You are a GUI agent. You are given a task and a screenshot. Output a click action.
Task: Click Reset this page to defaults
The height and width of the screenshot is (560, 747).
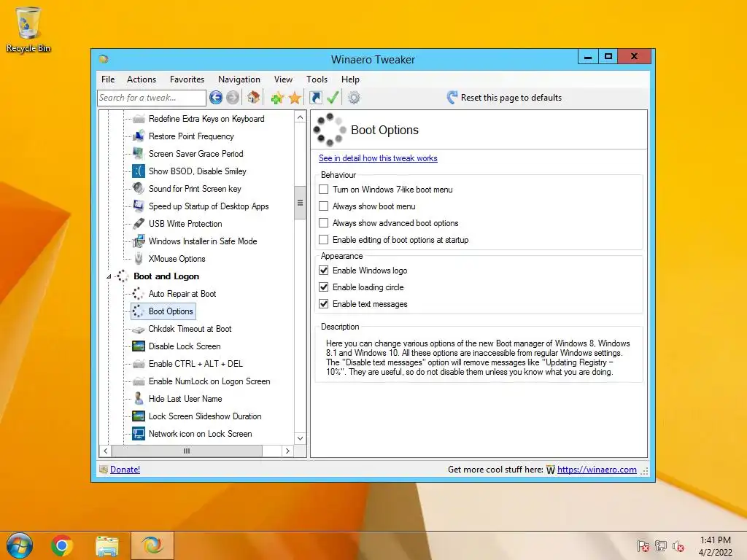point(504,98)
